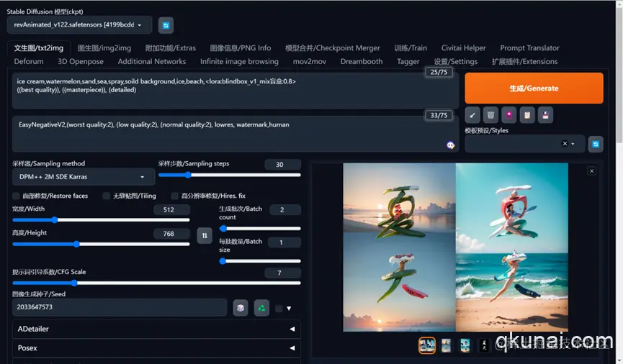Open the Civitai Helper tab
Screen dimensions: 623x364
pos(463,48)
